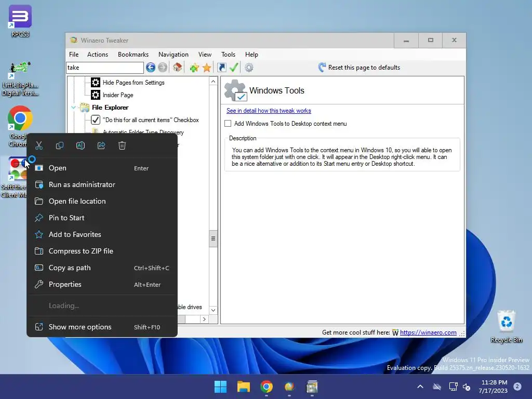Click the tree scrollbar down arrow
The image size is (532, 399).
[x=213, y=310]
